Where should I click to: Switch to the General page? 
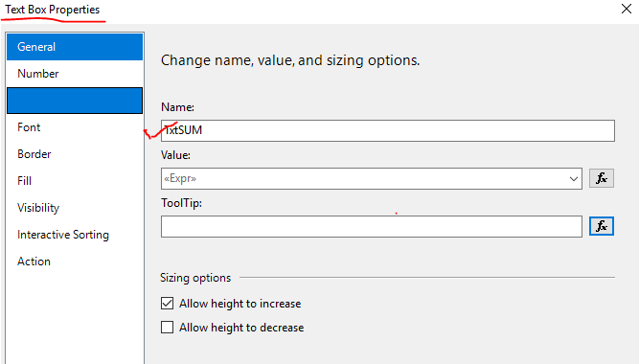click(75, 47)
